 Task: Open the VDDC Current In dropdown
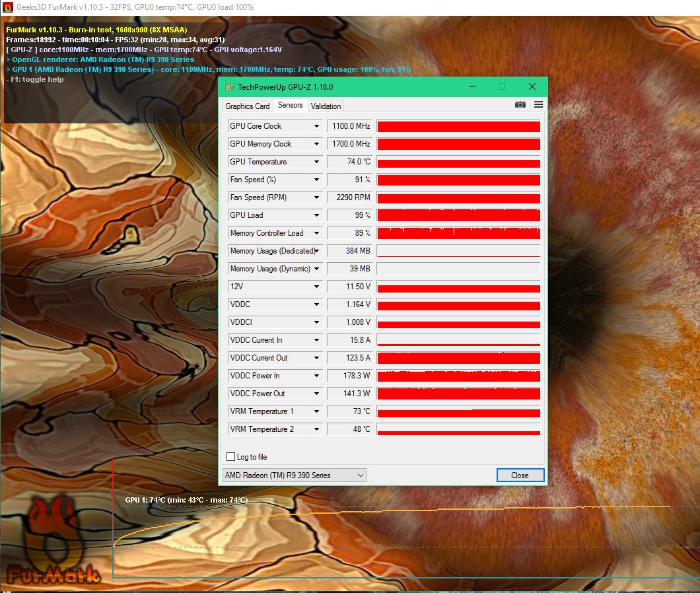(x=316, y=340)
